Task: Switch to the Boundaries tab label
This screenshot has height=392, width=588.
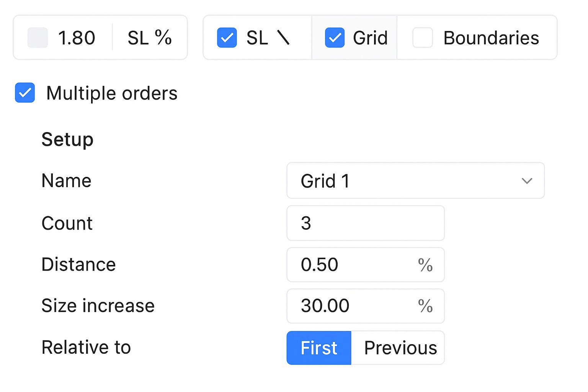Action: 491,38
